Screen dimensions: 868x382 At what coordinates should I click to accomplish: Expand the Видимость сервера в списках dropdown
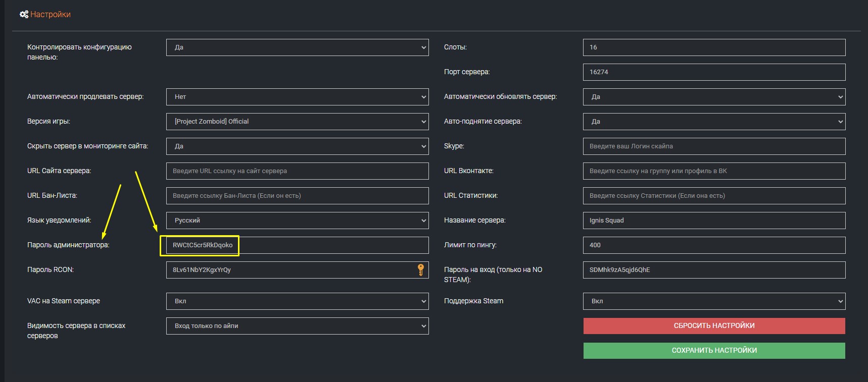[x=297, y=326]
